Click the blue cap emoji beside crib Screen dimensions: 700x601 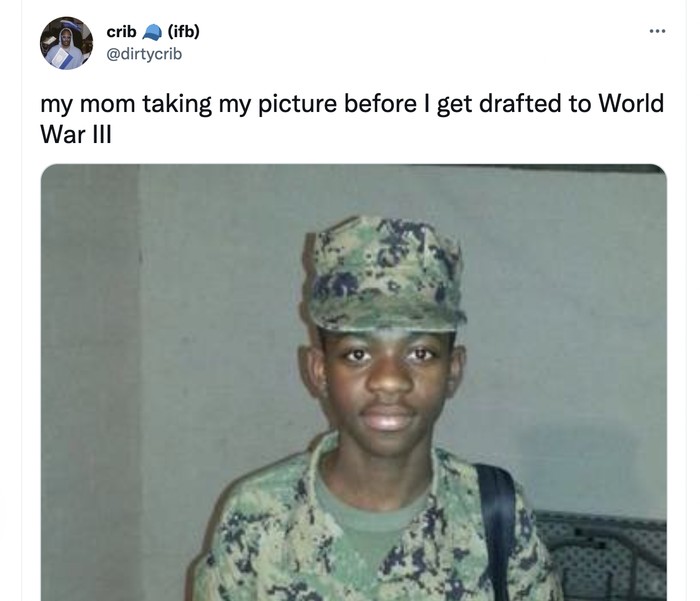coord(152,32)
